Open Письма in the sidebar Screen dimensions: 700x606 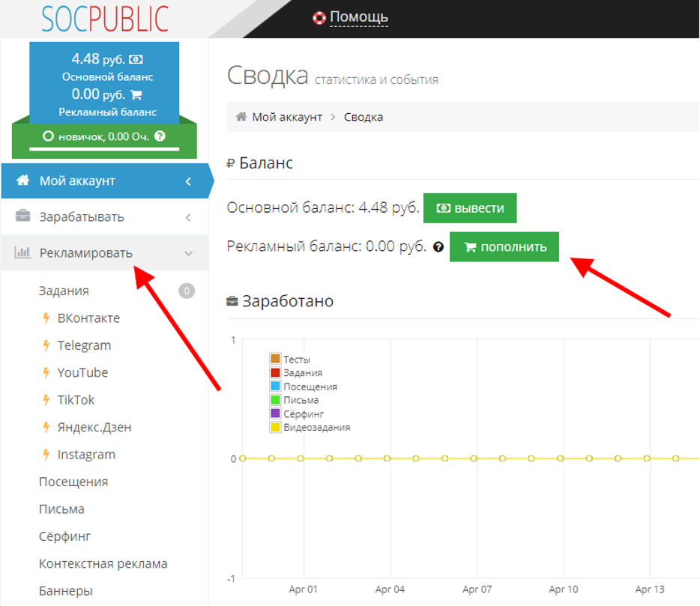point(61,509)
